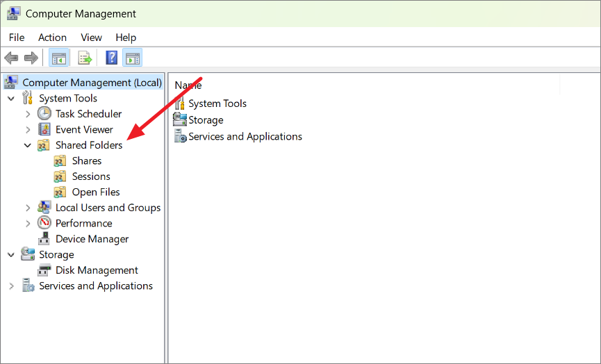Collapse the System Tools tree node
This screenshot has height=364, width=601.
(x=11, y=99)
